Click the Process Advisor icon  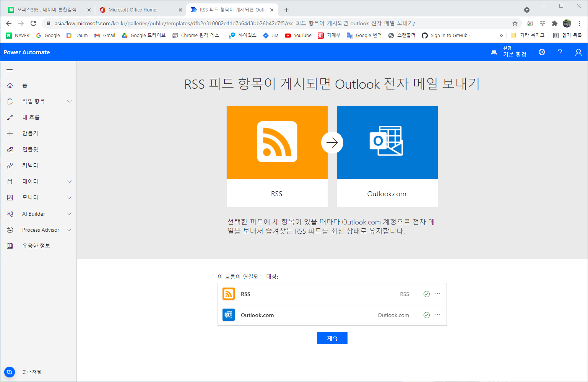tap(10, 230)
